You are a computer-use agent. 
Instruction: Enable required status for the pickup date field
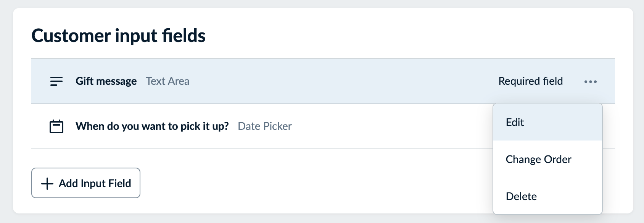click(x=531, y=126)
